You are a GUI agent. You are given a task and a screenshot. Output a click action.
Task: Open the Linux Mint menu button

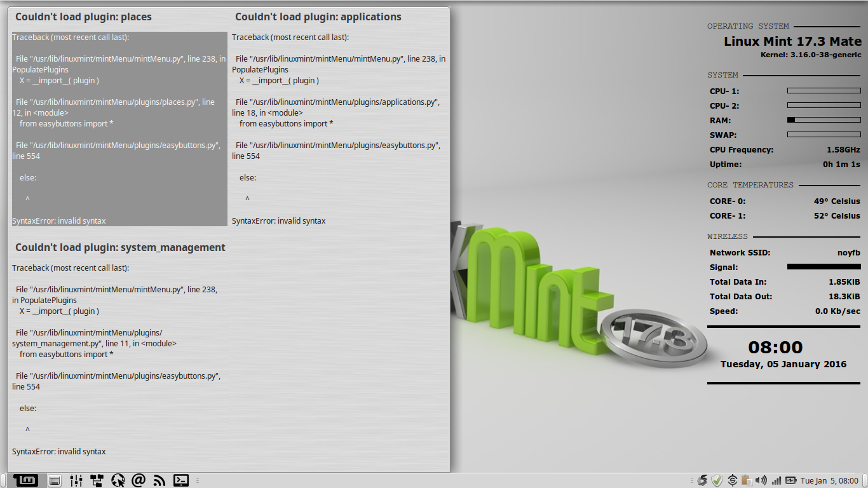(25, 480)
